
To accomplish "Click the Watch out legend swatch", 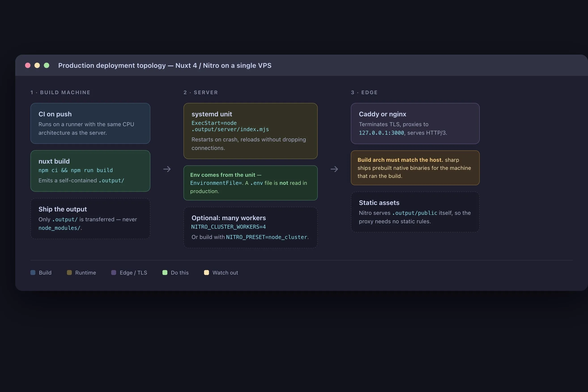I will coord(207,273).
